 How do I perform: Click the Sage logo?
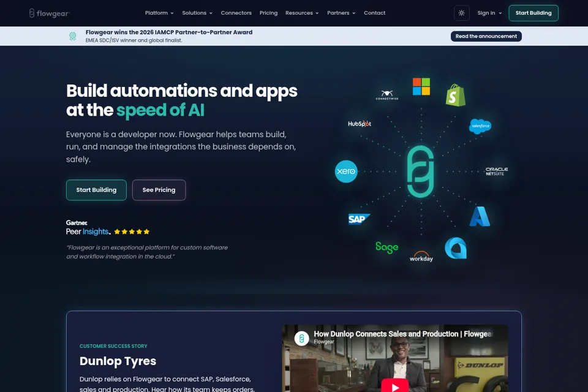coord(386,247)
